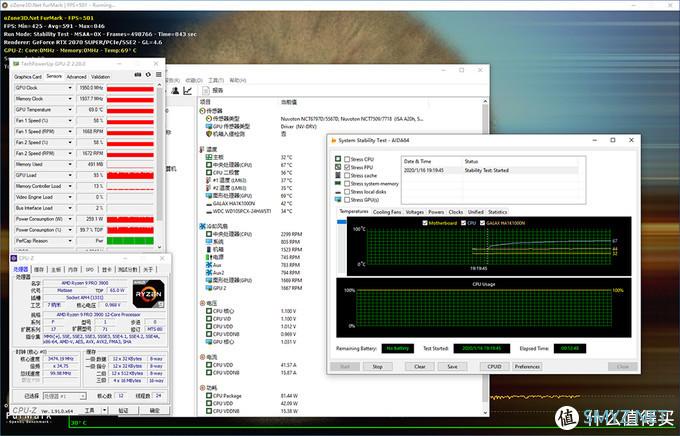This screenshot has height=436, width=680.
Task: Take a GPU-Z screenshot with the camera icon
Action: [x=138, y=75]
